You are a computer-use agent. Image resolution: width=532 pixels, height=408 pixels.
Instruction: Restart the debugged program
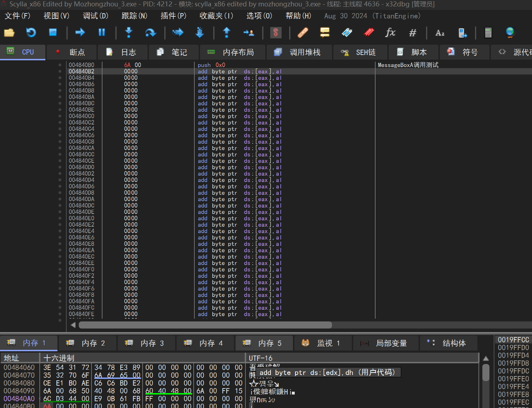[31, 33]
